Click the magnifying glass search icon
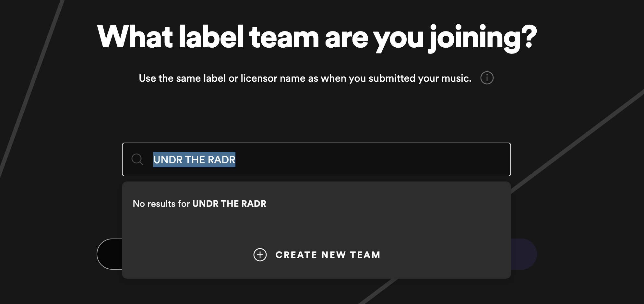 pos(137,159)
